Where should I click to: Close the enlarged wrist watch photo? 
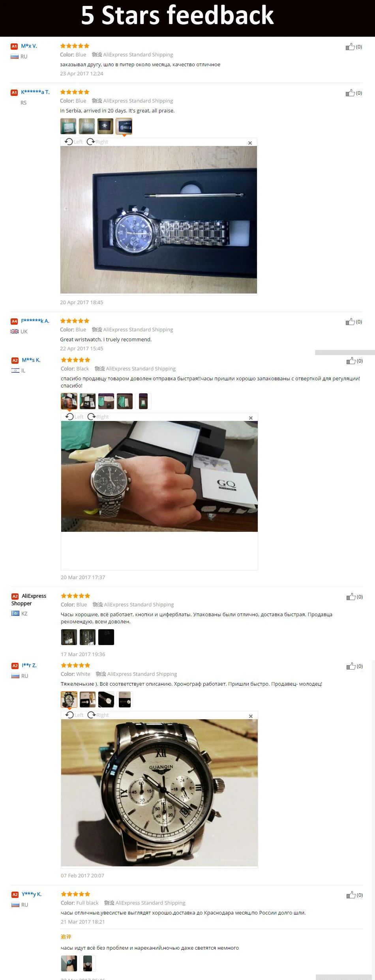point(251,418)
